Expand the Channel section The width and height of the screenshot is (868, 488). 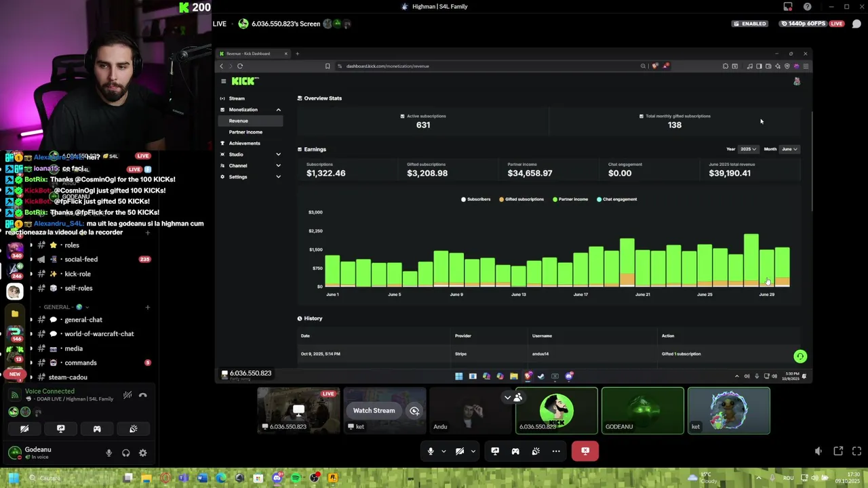click(x=278, y=165)
